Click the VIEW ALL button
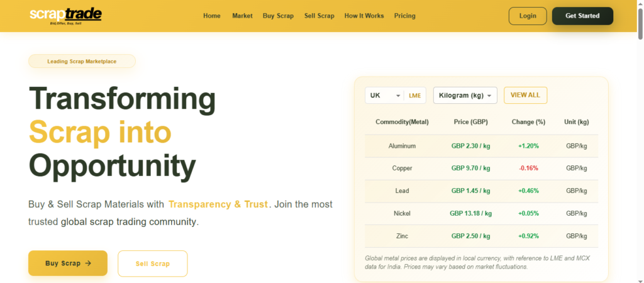This screenshot has width=644, height=283. [525, 95]
